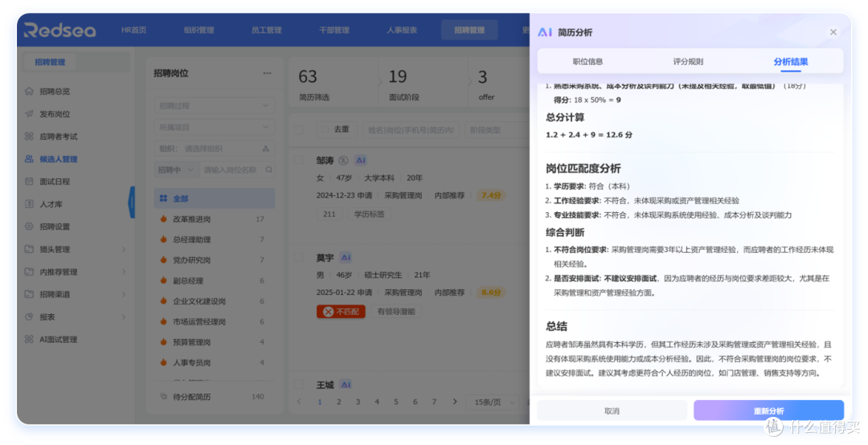Image resolution: width=868 pixels, height=445 pixels.
Task: Close the 简历分析 panel with the X
Action: click(x=833, y=32)
